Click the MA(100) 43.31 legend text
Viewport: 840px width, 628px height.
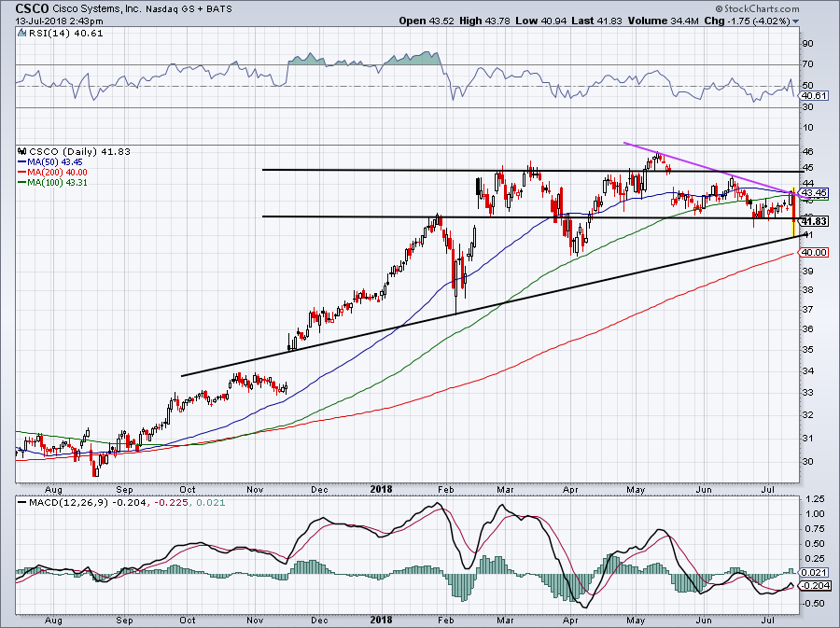click(57, 183)
